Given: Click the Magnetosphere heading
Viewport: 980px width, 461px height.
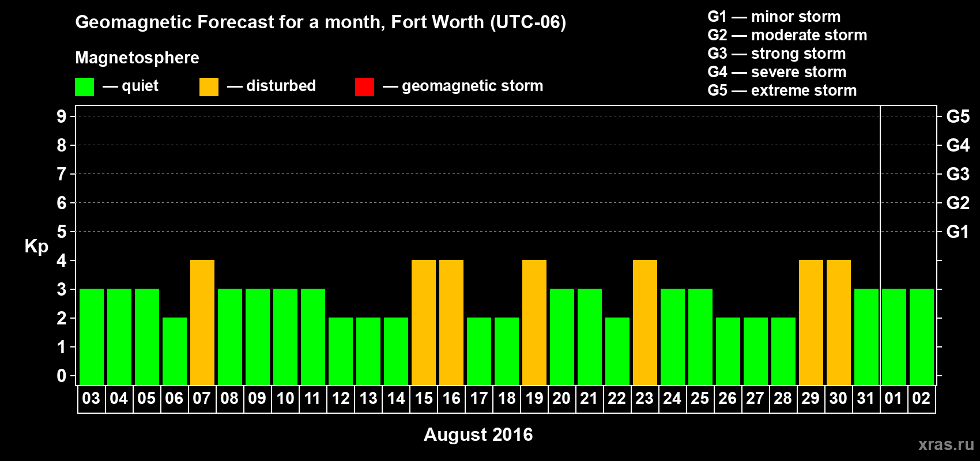Looking at the screenshot, I should (137, 58).
